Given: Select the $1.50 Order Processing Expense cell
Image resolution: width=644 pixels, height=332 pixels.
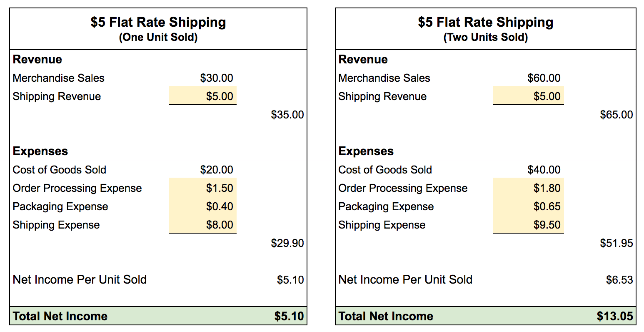Looking at the screenshot, I should click(203, 187).
